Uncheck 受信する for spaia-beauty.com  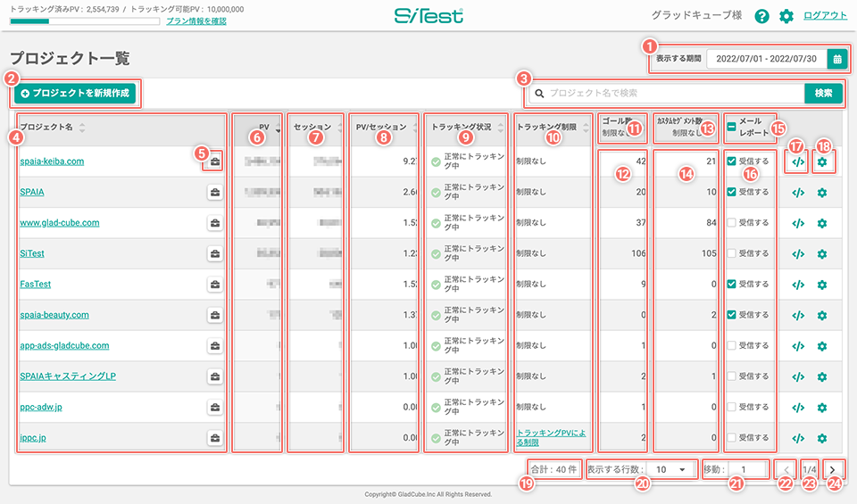(731, 315)
